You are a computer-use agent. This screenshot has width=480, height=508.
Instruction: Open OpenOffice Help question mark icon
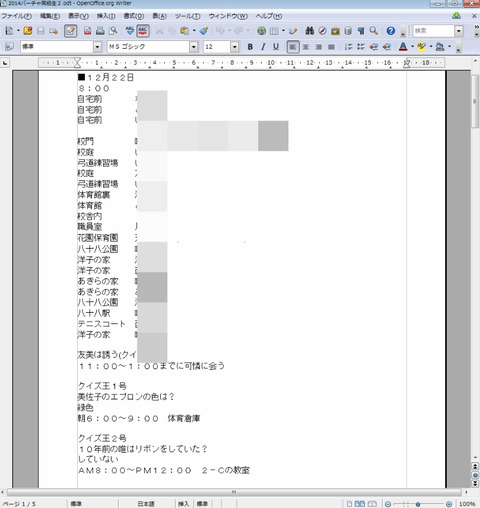point(391,31)
